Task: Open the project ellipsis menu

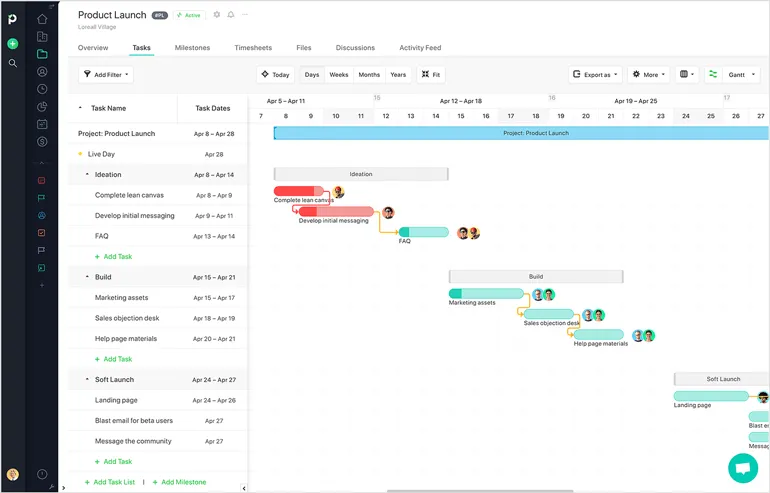Action: [245, 15]
